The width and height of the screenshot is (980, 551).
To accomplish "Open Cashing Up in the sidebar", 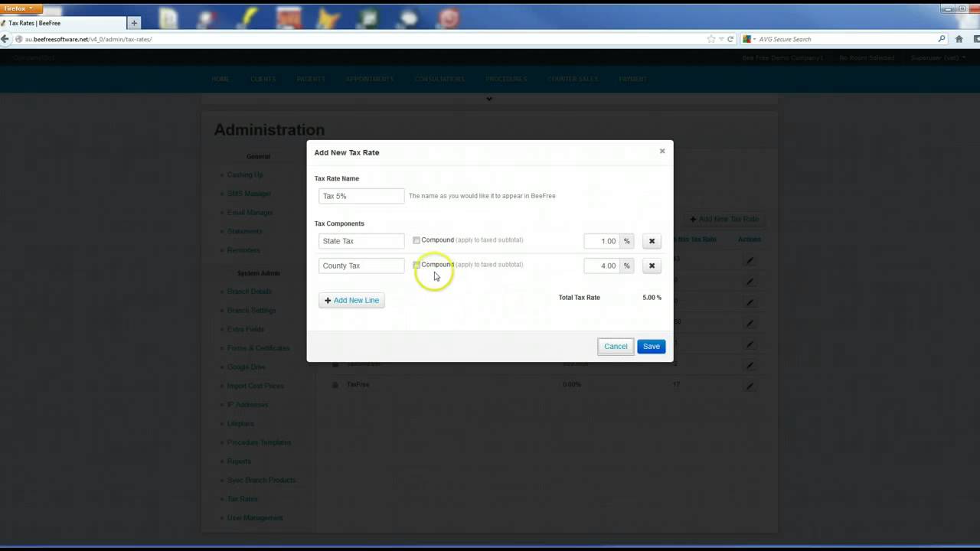I will coord(245,175).
